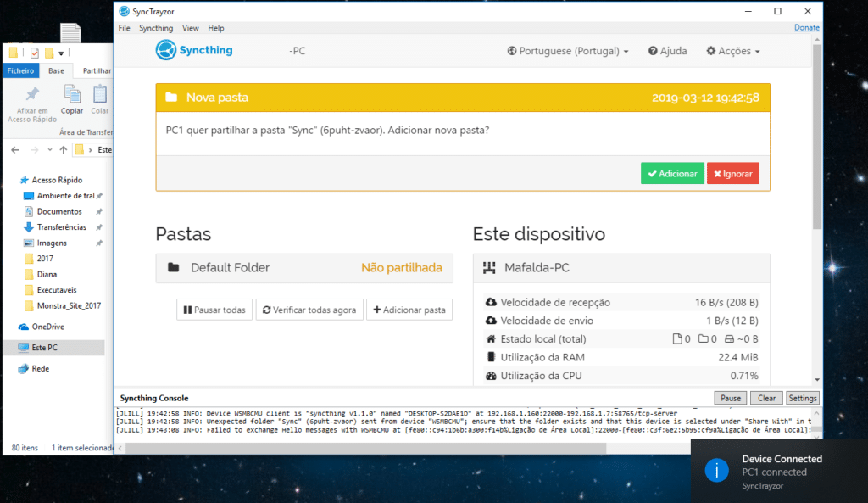Click the CPU usage gauge icon
This screenshot has height=503, width=868.
tap(491, 375)
